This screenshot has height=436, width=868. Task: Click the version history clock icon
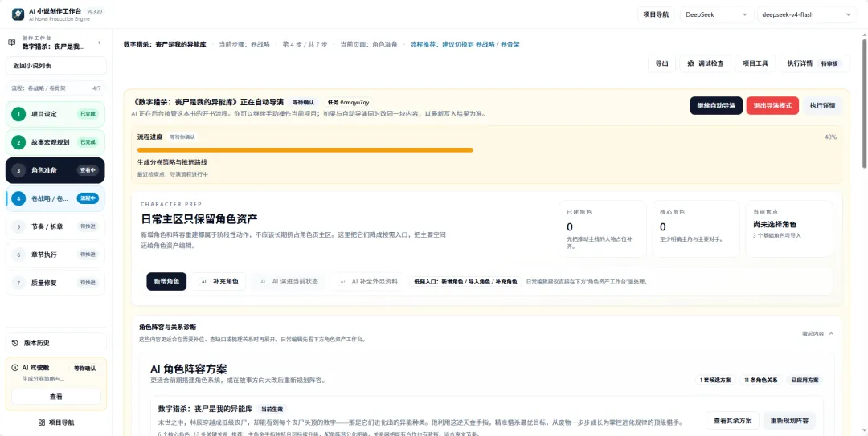click(15, 343)
